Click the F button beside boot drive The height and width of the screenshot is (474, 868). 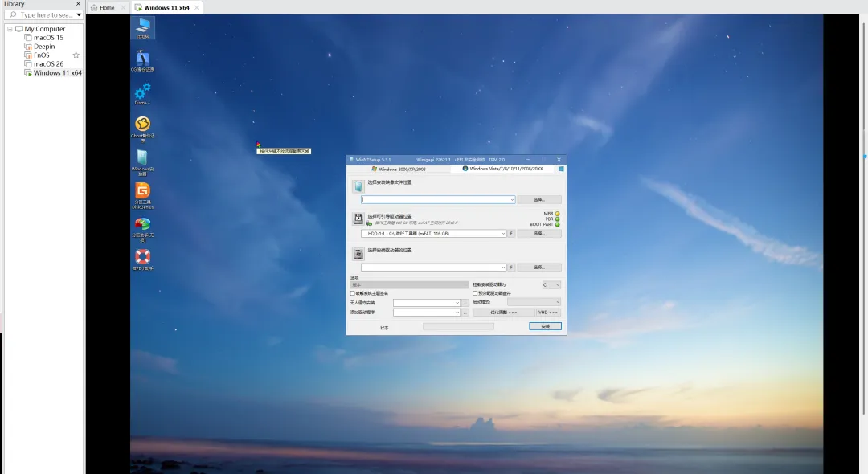tap(511, 234)
